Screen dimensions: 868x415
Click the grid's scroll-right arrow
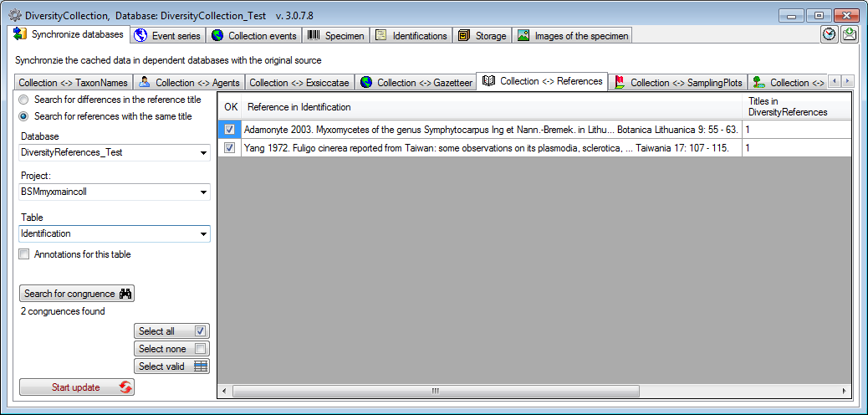pyautogui.click(x=845, y=391)
